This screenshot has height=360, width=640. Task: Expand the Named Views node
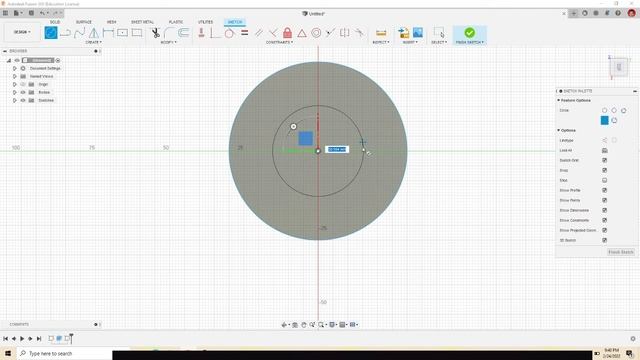[15, 76]
